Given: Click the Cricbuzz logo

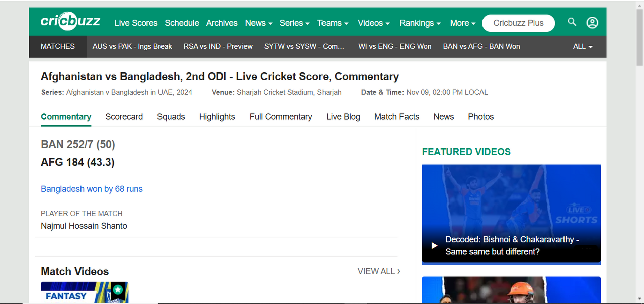Looking at the screenshot, I should point(70,22).
